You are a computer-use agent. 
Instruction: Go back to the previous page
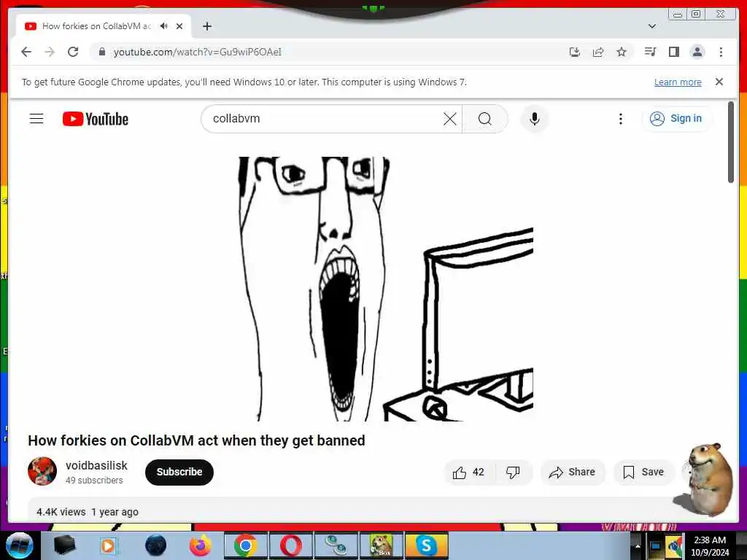[26, 52]
